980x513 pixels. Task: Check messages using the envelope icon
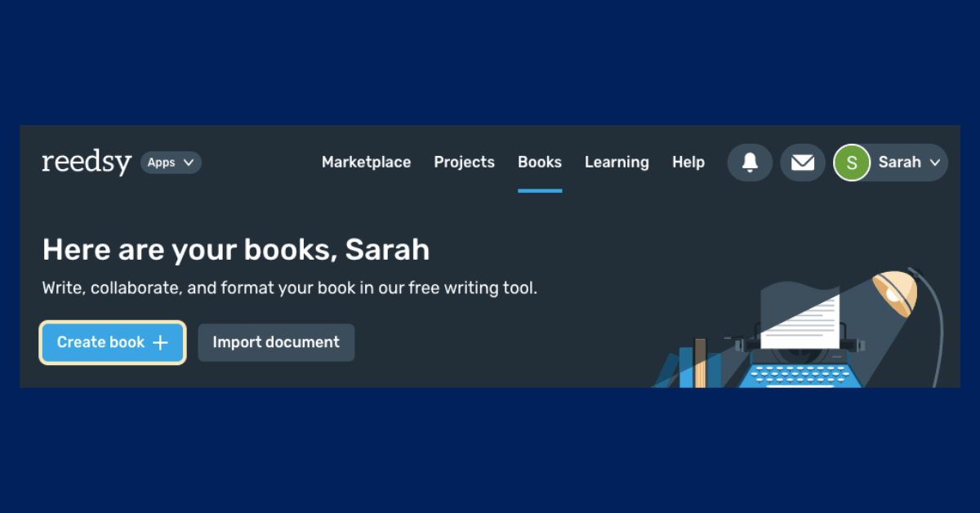(x=802, y=163)
